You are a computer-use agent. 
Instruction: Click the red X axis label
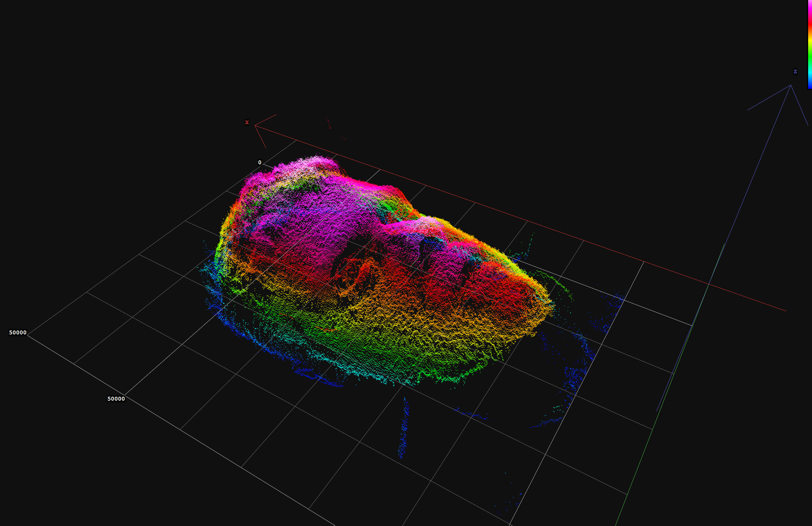pos(247,122)
